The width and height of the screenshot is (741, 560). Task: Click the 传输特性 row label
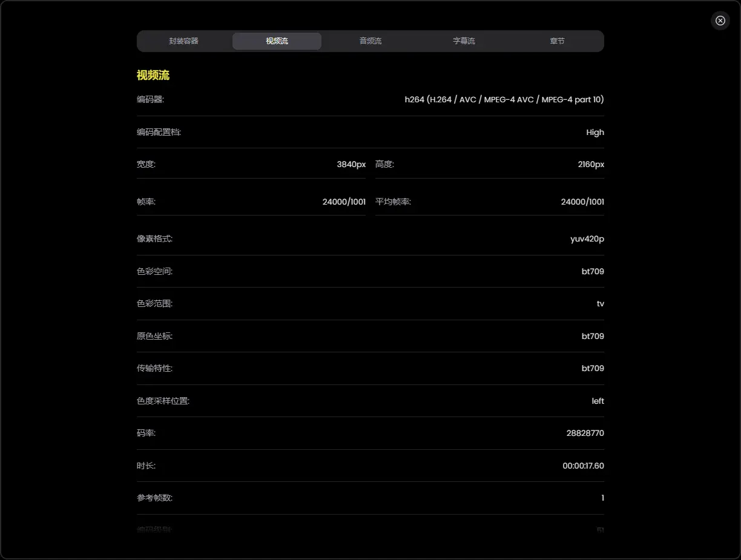(x=154, y=368)
